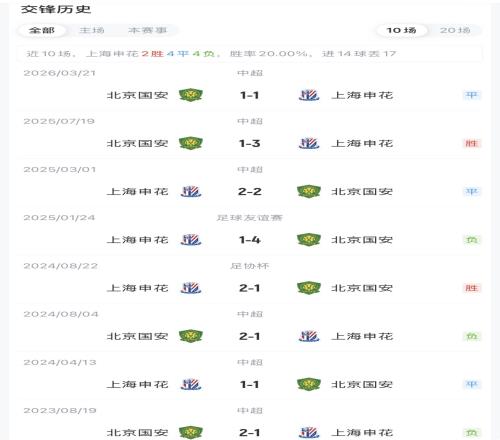This screenshot has width=500, height=440.
Task: Click the 平 result badge for 2025/03/01
Action: coord(471,191)
